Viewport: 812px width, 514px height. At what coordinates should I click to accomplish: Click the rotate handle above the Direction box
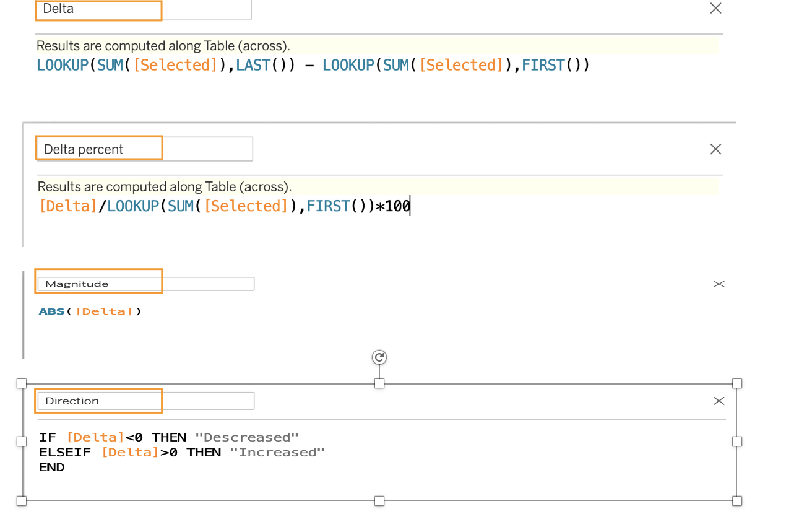click(x=379, y=357)
